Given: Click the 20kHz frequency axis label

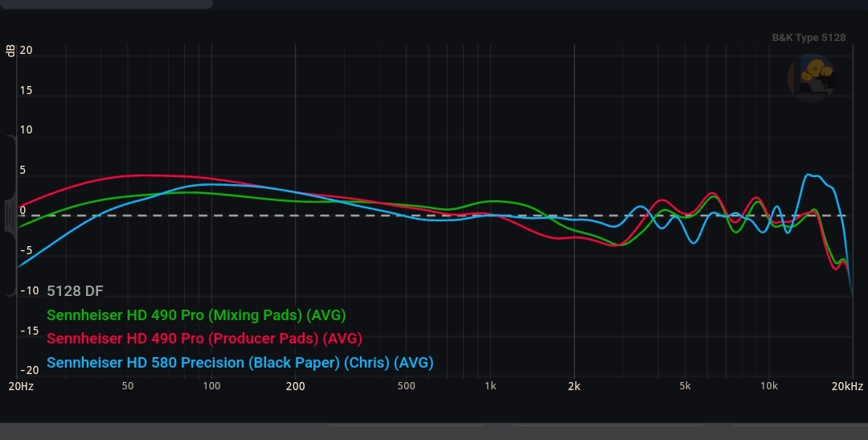Looking at the screenshot, I should (847, 386).
